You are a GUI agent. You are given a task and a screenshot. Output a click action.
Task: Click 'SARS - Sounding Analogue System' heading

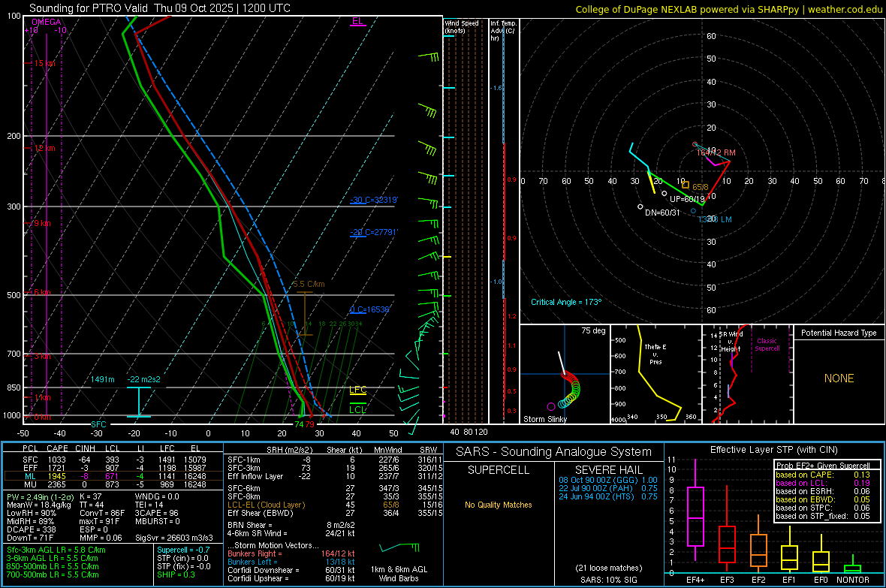pos(554,452)
